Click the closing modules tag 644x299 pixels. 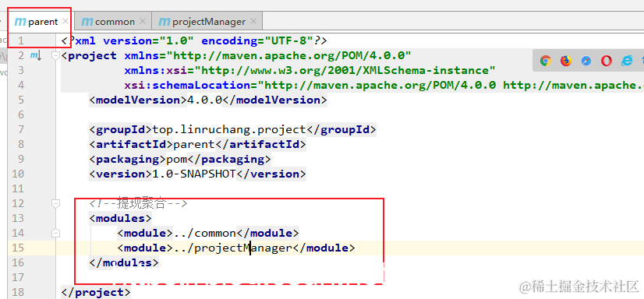tap(124, 262)
